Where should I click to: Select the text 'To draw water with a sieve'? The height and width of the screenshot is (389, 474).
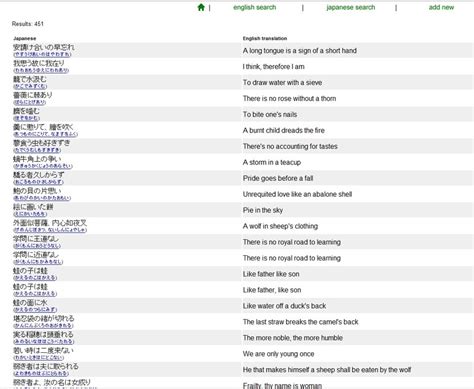click(282, 83)
